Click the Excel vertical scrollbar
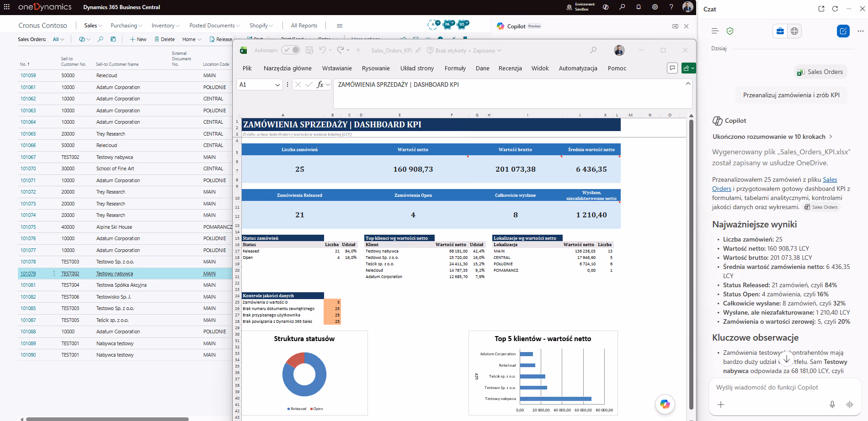The image size is (868, 421). [691, 264]
